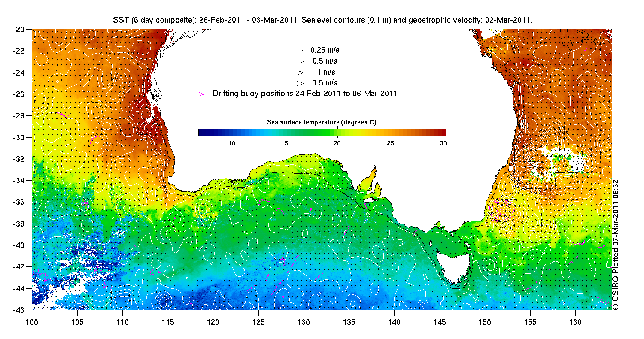Viewport: 644px width, 339px height.
Task: Click the colorbar tick label '20'
Action: [x=337, y=143]
